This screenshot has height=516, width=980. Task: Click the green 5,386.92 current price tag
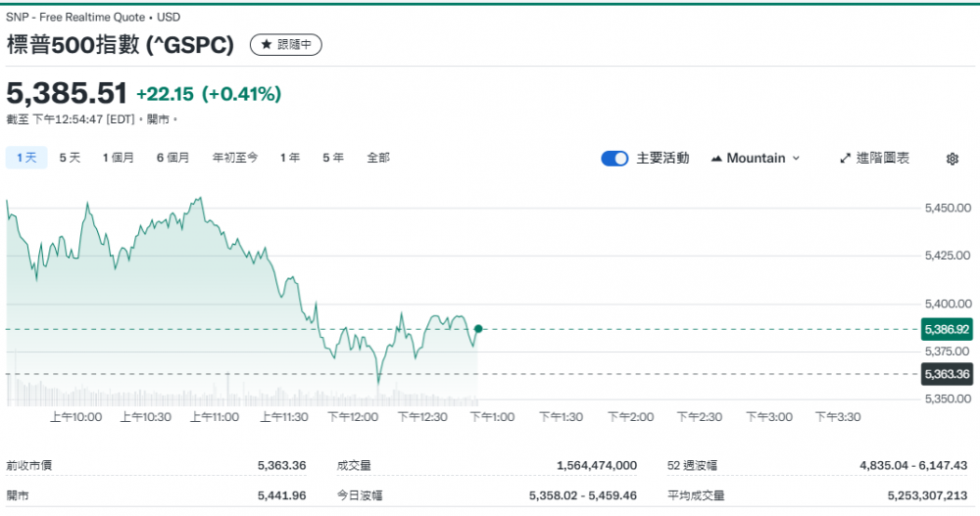click(947, 330)
